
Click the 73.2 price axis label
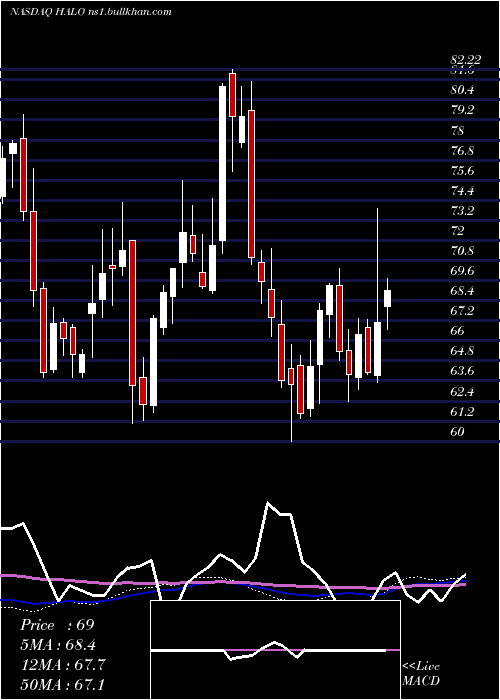[462, 210]
